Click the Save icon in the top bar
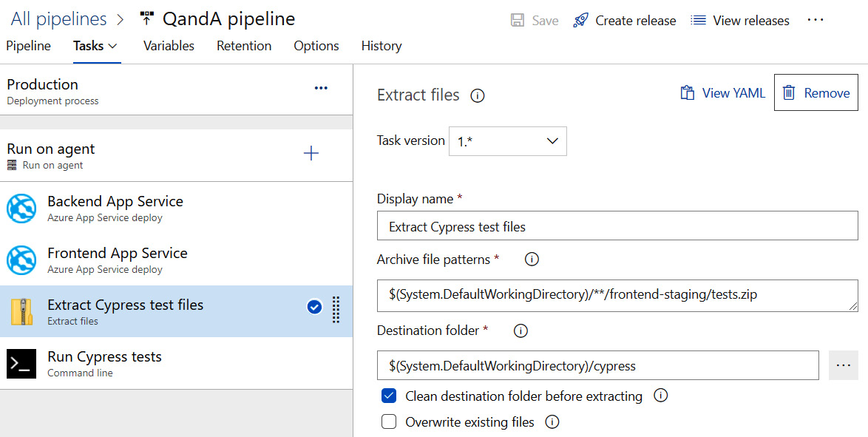This screenshot has width=868, height=437. [516, 20]
